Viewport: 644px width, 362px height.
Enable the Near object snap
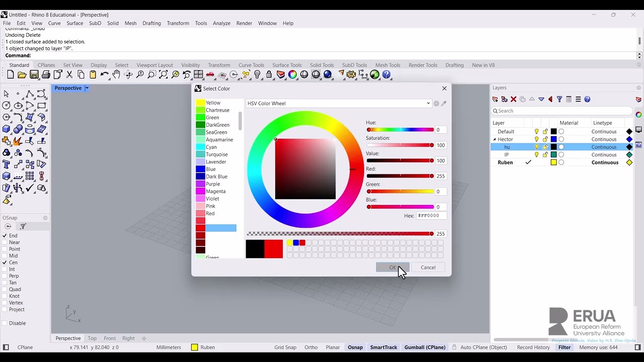[5, 242]
